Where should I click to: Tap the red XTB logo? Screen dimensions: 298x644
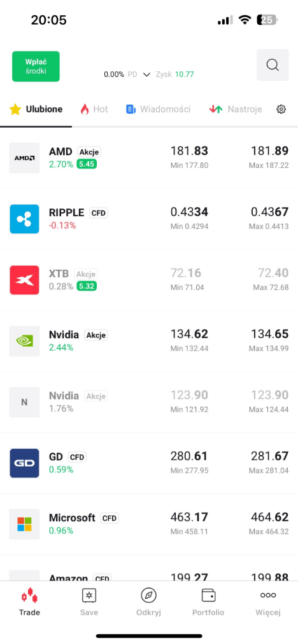[24, 280]
